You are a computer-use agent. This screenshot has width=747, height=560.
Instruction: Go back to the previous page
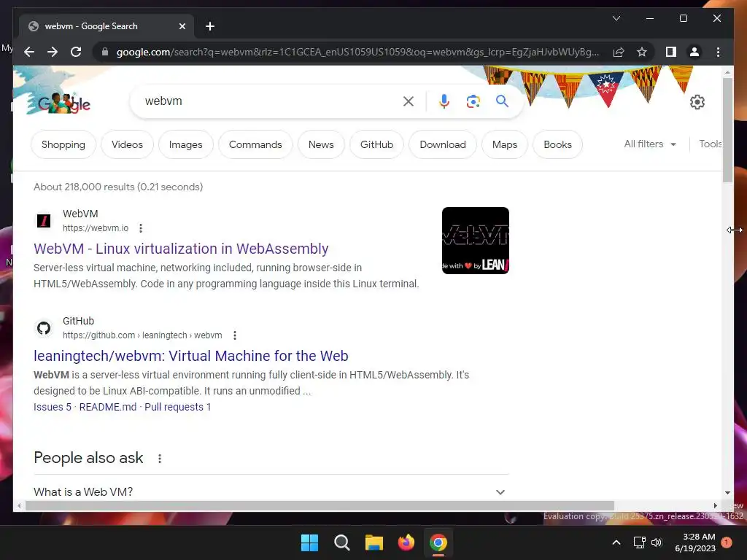click(x=29, y=52)
